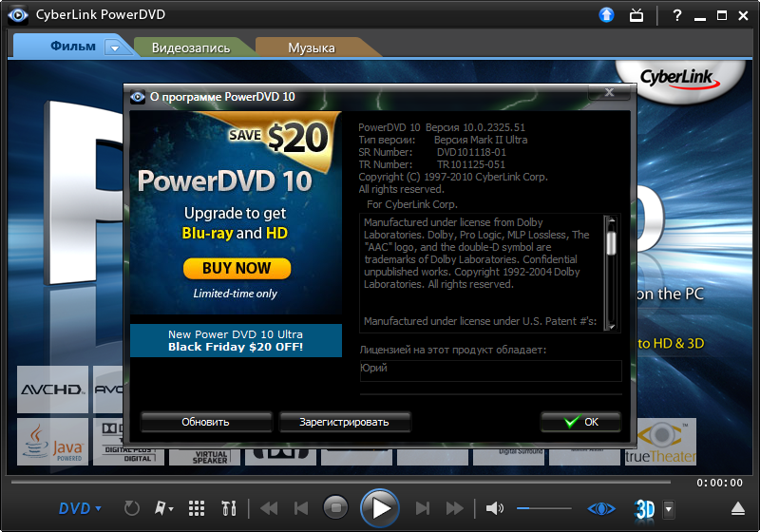The image size is (760, 532).
Task: Switch to the Видеозапись tab
Action: point(191,47)
